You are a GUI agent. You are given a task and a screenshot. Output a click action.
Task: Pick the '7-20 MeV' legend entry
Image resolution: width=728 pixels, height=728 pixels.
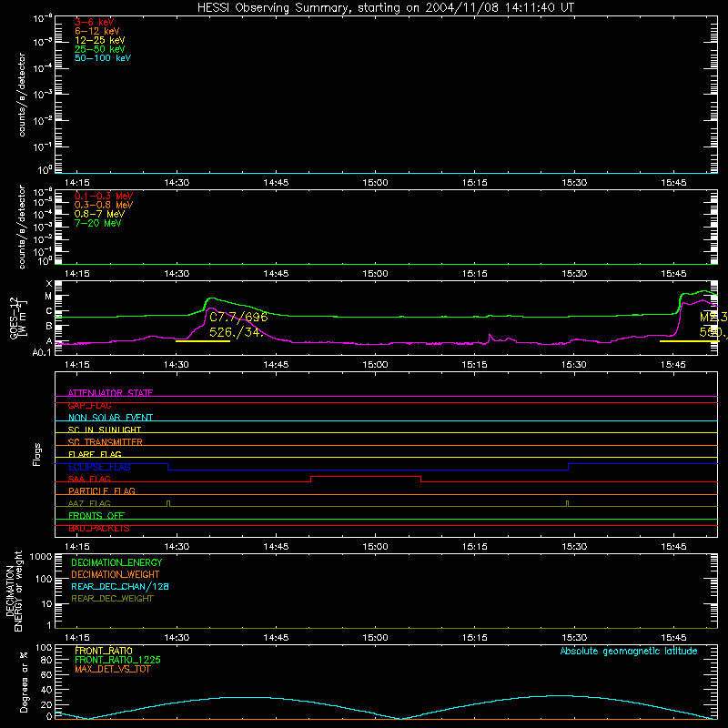click(97, 223)
